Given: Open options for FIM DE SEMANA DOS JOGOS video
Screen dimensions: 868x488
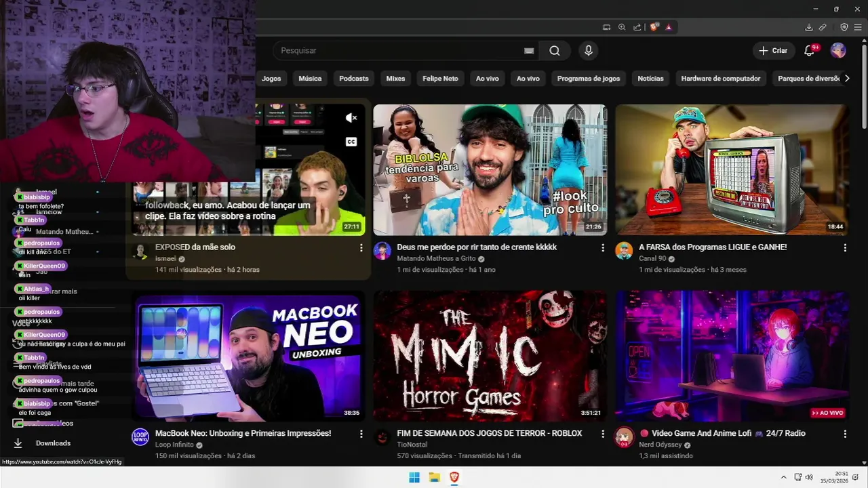Looking at the screenshot, I should 603,434.
